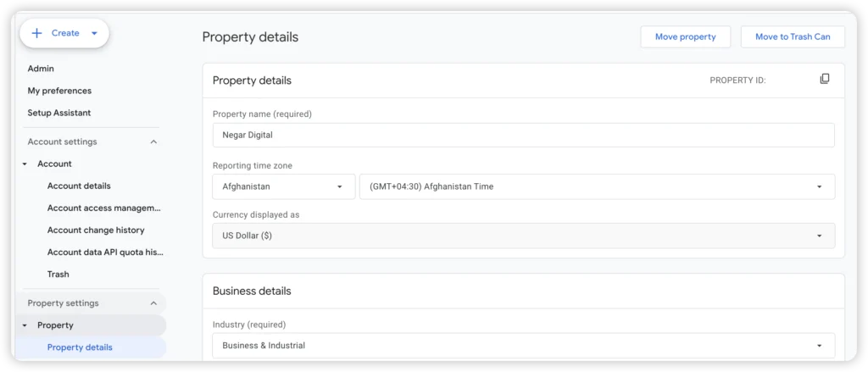Copy the property ID with copy icon
This screenshot has height=372, width=868.
pyautogui.click(x=824, y=79)
